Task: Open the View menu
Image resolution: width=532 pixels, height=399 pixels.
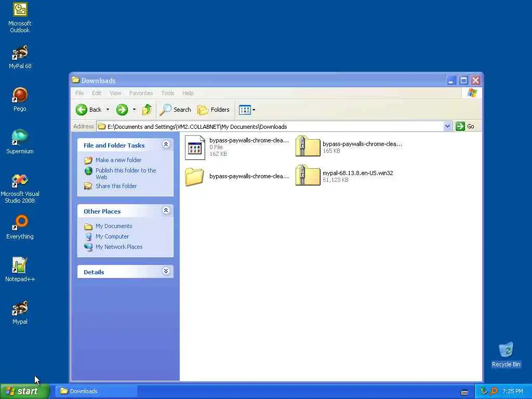Action: 115,93
